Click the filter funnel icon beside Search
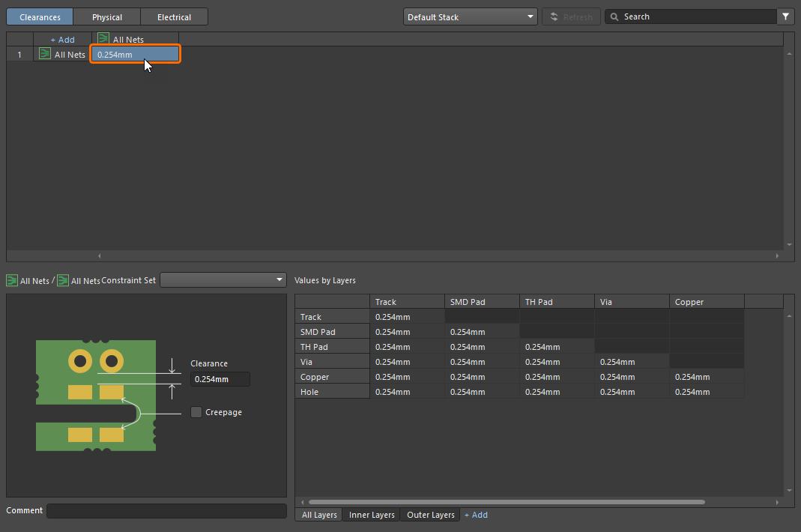 coord(785,16)
